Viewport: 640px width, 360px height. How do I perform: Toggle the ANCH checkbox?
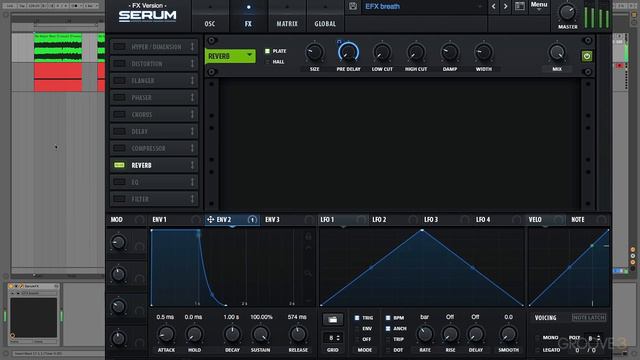click(388, 328)
